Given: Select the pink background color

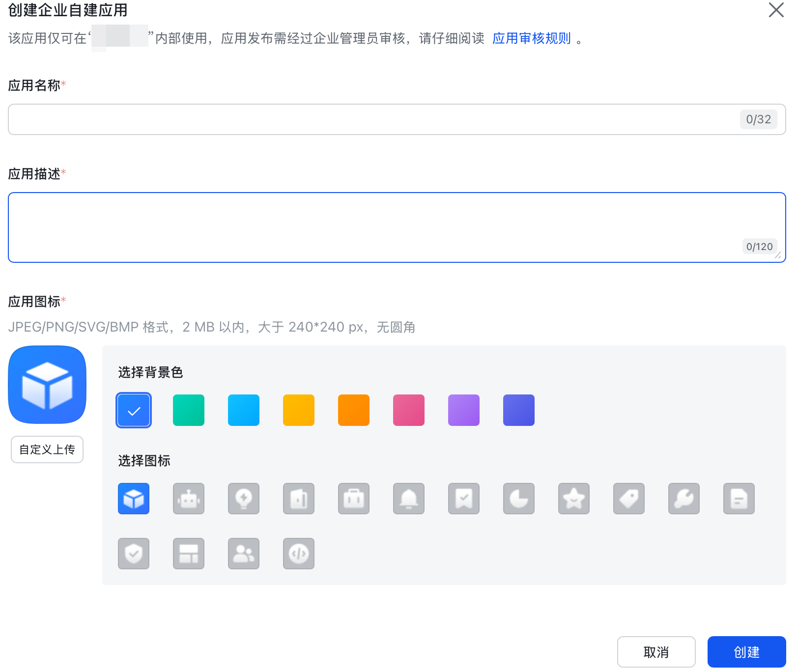Looking at the screenshot, I should click(x=409, y=410).
